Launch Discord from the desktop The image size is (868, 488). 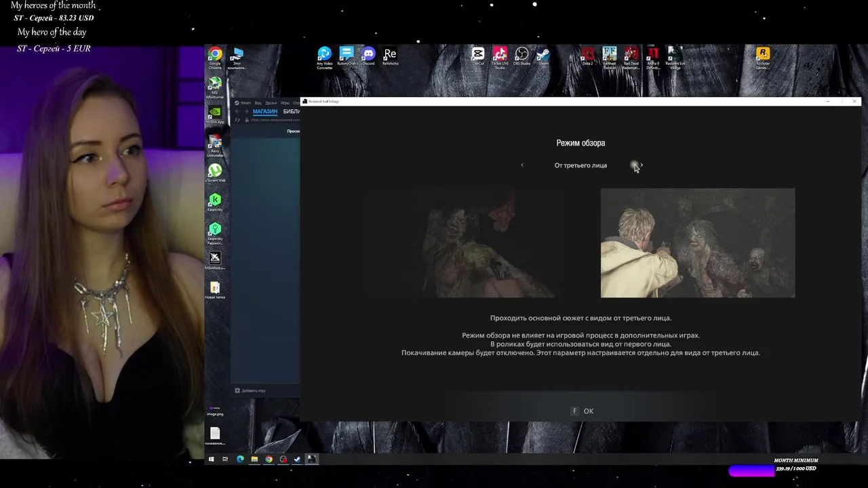point(368,57)
